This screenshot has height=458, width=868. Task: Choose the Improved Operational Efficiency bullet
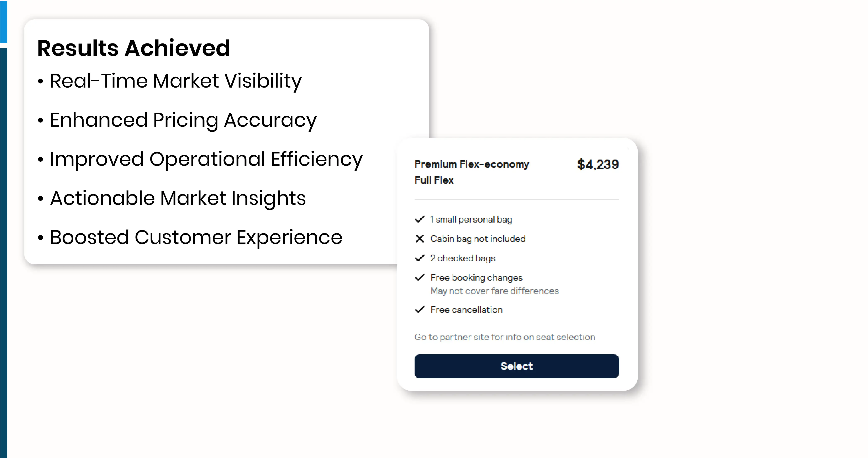point(206,159)
